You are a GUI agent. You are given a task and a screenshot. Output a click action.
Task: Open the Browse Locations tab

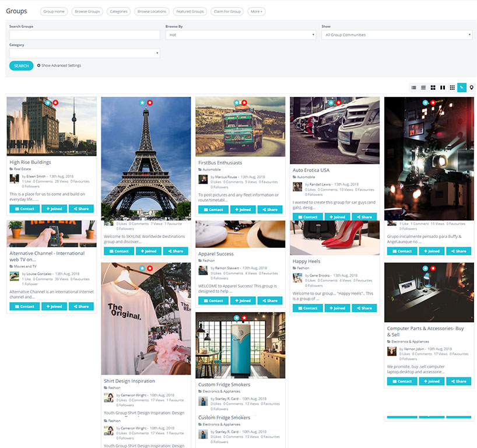(152, 11)
